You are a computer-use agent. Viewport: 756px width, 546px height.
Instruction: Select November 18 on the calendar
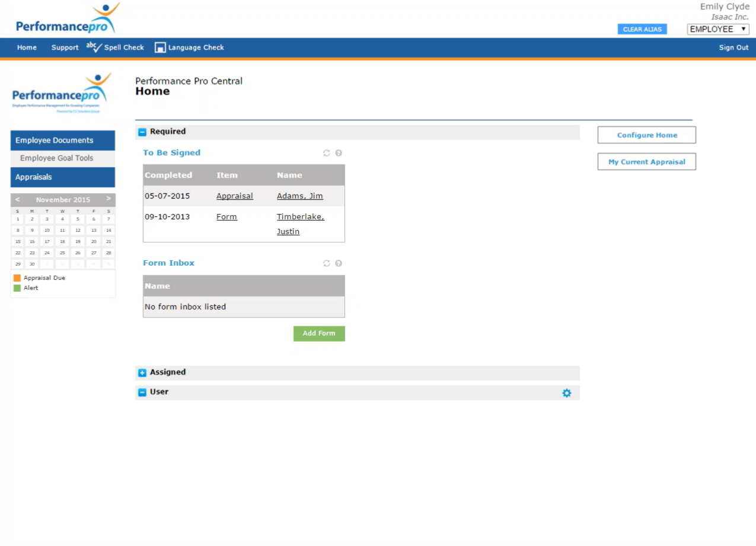point(62,242)
